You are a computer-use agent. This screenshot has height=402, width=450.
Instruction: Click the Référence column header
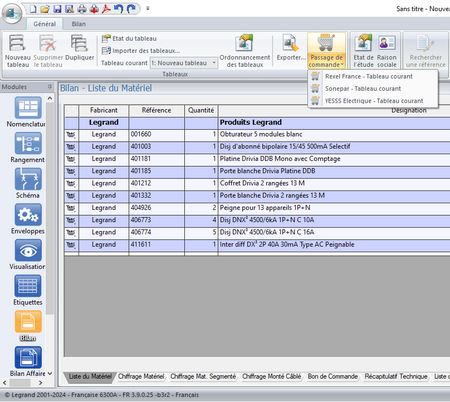tap(156, 110)
